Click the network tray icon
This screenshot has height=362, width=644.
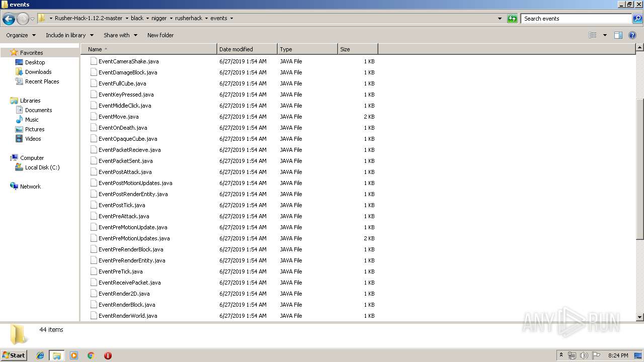click(572, 355)
